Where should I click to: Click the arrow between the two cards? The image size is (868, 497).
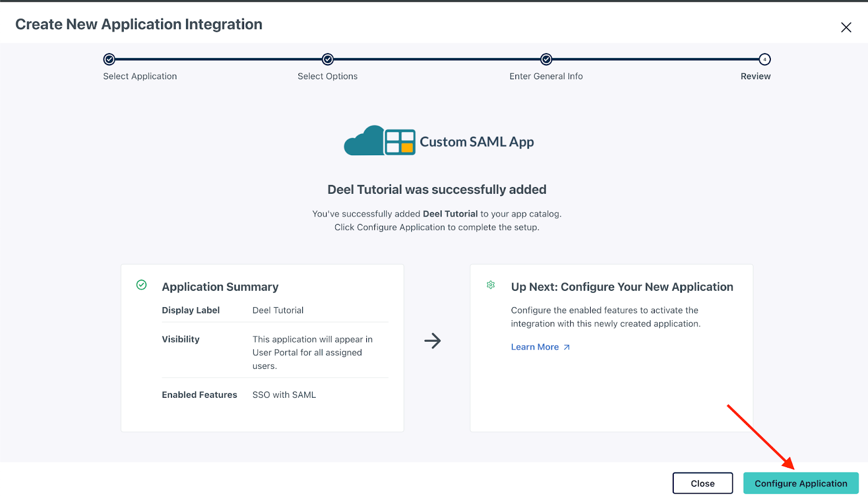[432, 341]
